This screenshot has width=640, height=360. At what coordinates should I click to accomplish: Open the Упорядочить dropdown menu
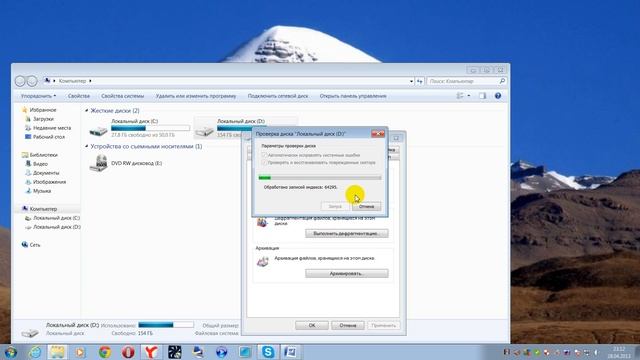click(x=38, y=96)
